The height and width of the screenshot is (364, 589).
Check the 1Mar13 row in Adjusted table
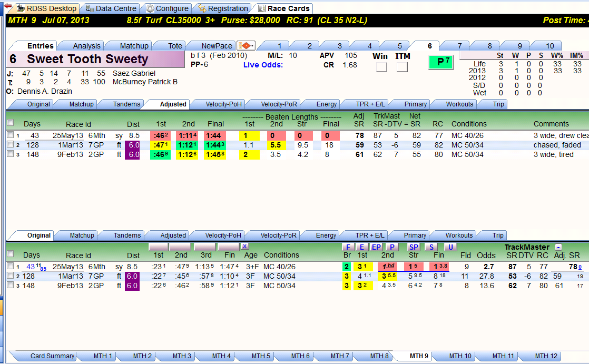click(11, 144)
